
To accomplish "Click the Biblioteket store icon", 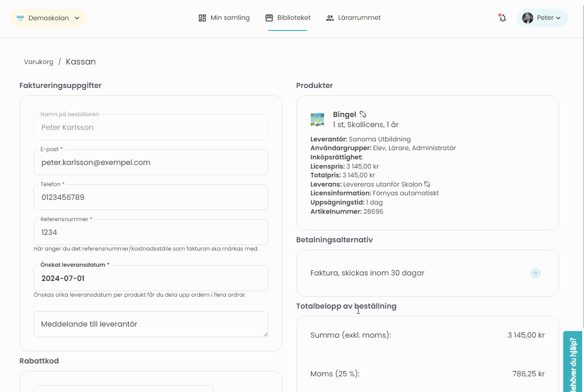I will [x=269, y=18].
